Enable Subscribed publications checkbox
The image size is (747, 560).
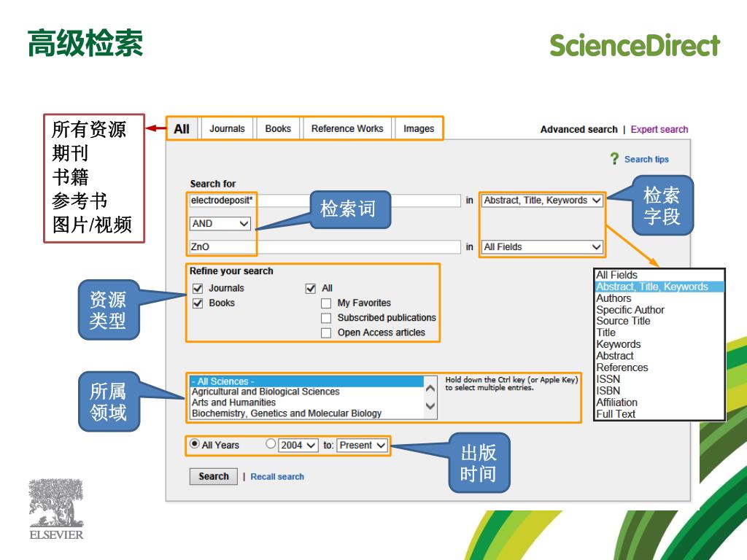[326, 318]
